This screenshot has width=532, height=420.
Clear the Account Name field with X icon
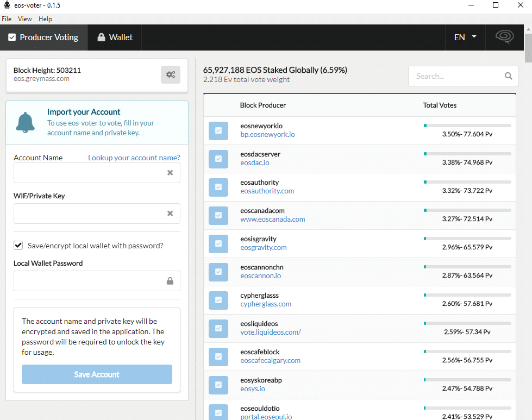[x=170, y=173]
